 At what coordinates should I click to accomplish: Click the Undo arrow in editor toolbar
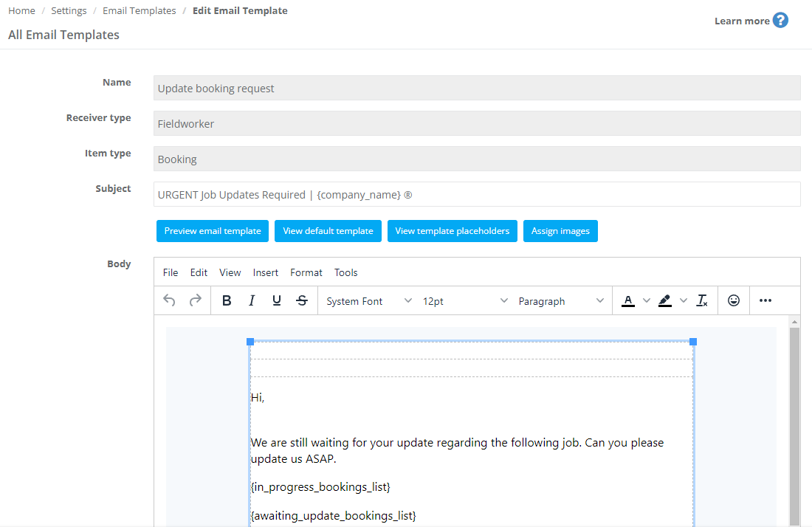(x=169, y=300)
